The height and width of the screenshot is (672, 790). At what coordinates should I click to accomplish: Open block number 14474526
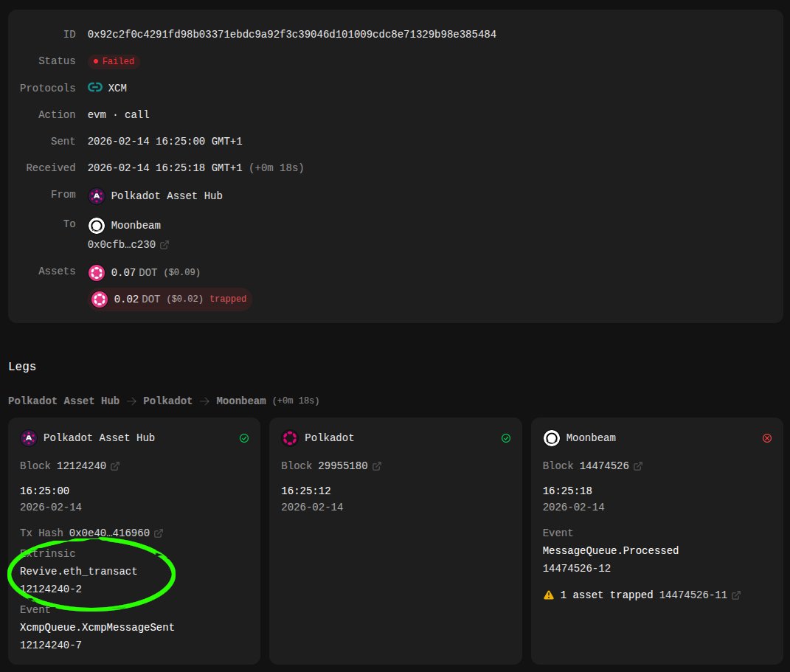tap(604, 465)
